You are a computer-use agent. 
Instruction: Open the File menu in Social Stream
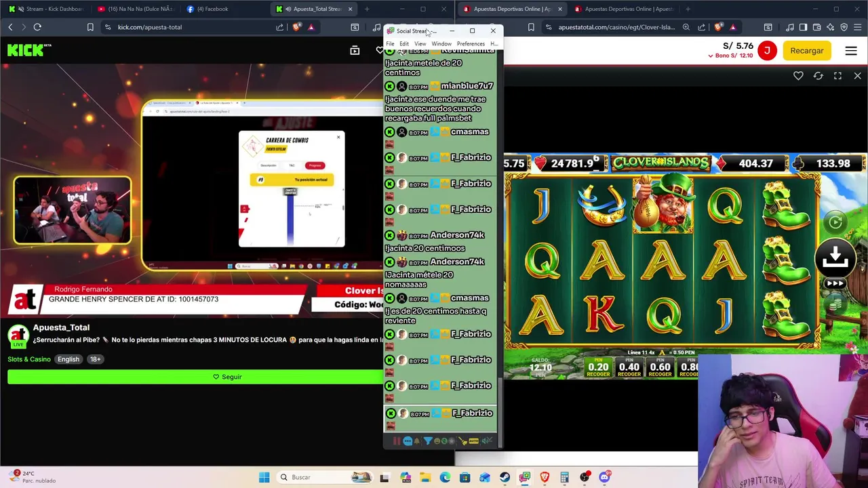point(390,44)
